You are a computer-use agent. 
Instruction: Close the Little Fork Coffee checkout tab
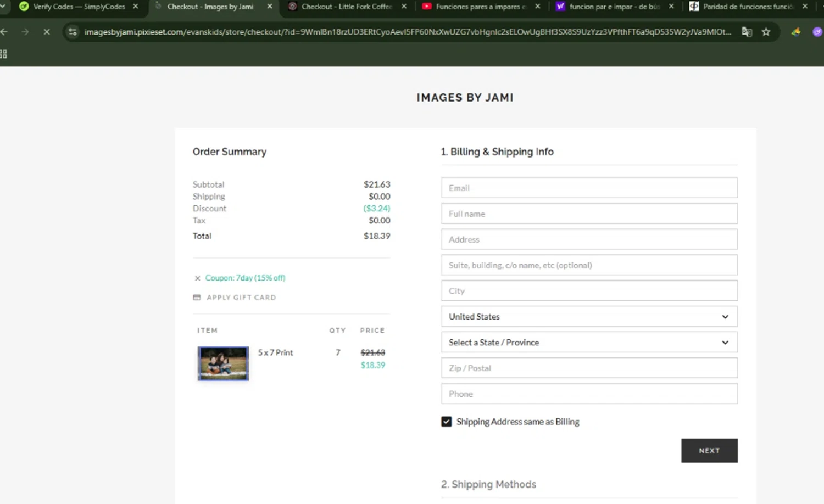[x=404, y=7]
